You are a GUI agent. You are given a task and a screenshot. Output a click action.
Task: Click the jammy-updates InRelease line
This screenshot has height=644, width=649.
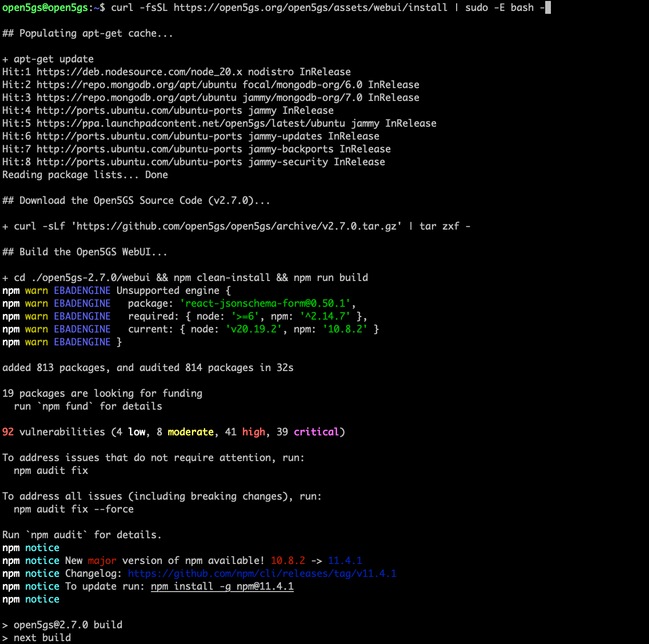tap(191, 136)
